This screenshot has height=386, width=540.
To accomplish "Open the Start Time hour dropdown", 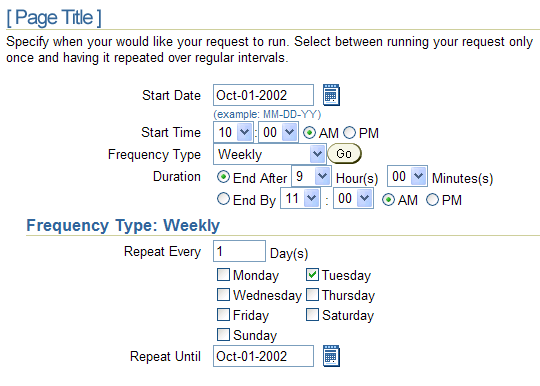I will click(x=233, y=132).
